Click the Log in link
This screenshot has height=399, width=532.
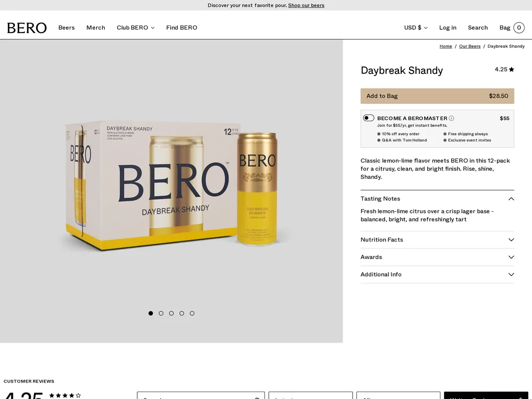(447, 28)
